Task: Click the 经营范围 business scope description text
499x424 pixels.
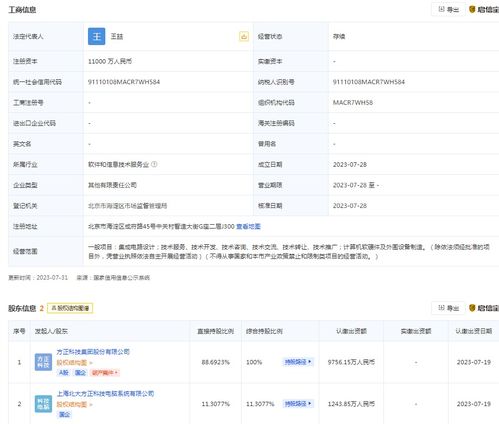Action: [x=289, y=252]
